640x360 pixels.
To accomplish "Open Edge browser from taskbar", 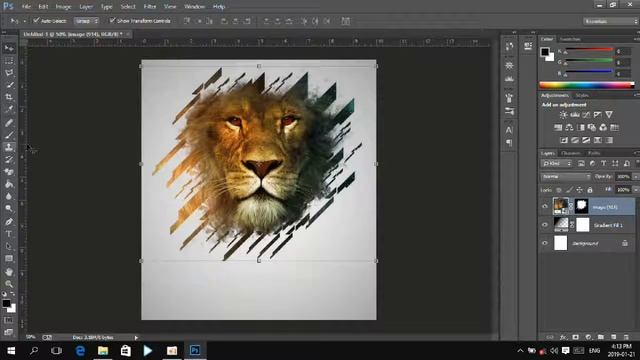I will pos(80,351).
